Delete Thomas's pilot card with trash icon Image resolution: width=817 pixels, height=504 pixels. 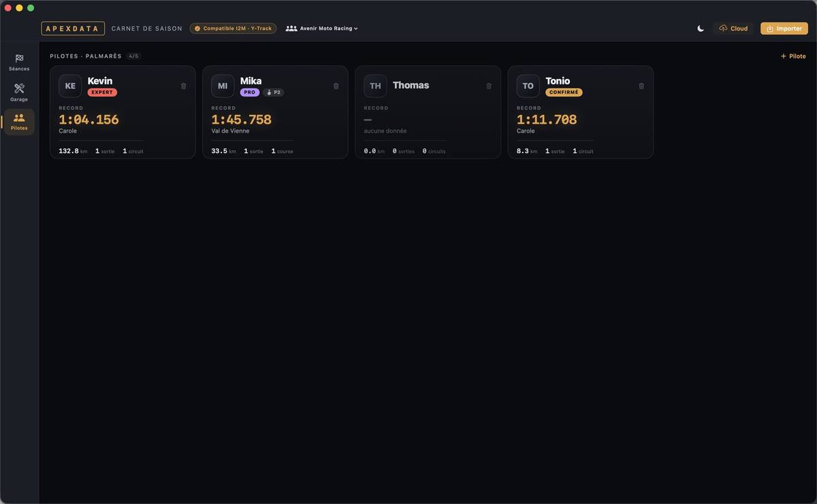[x=488, y=86]
